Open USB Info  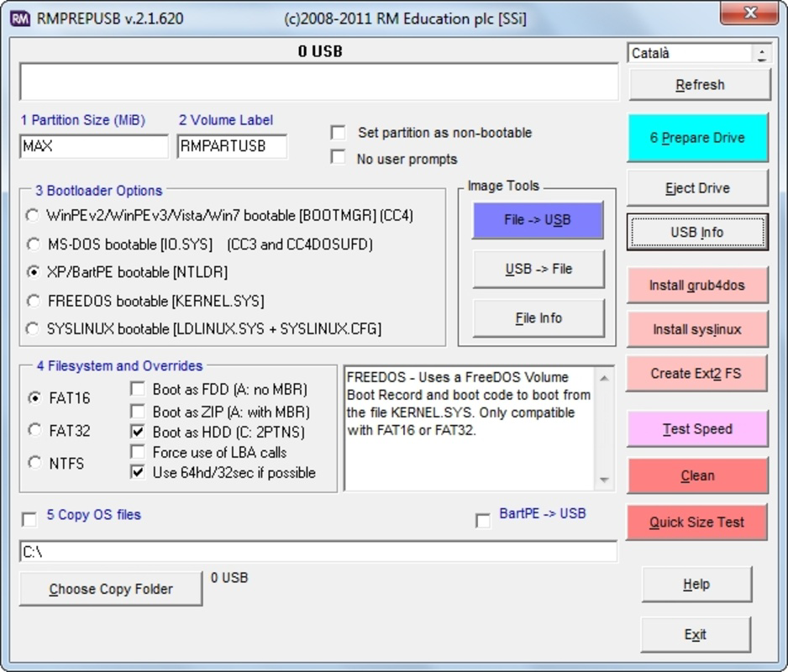point(697,232)
